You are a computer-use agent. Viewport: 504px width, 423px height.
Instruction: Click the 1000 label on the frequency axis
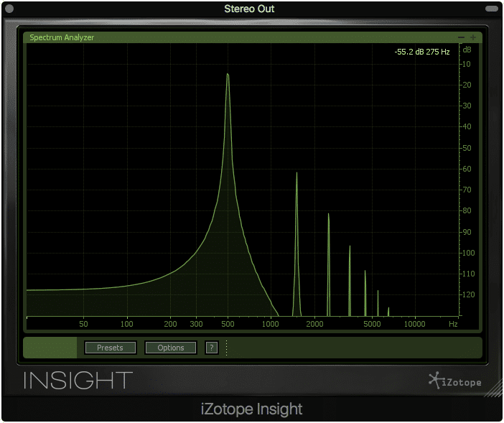[271, 324]
